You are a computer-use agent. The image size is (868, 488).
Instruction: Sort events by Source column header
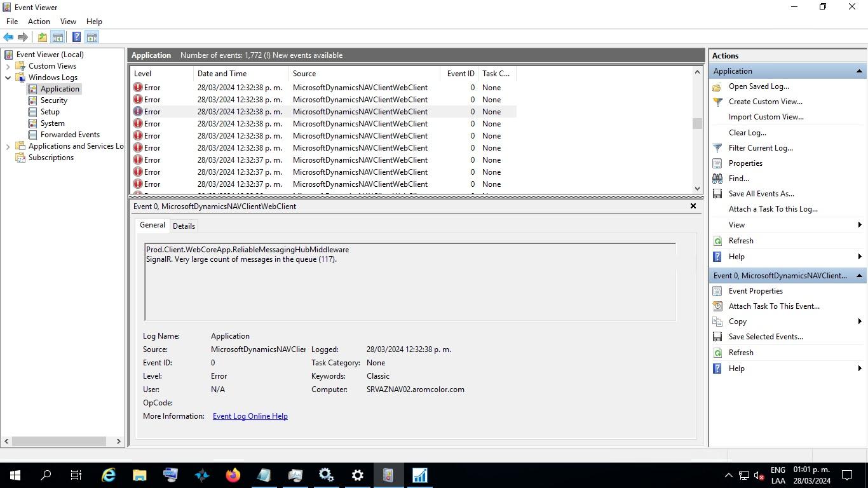pos(364,74)
